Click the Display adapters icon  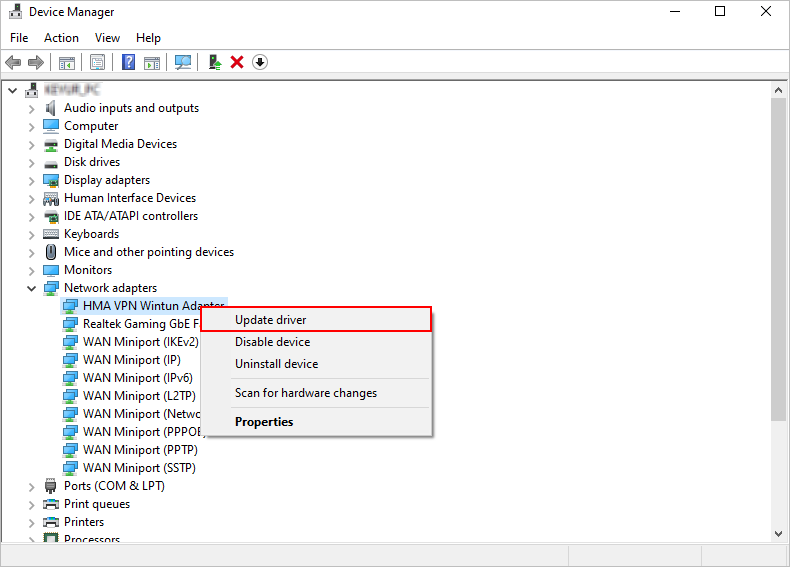click(x=50, y=180)
